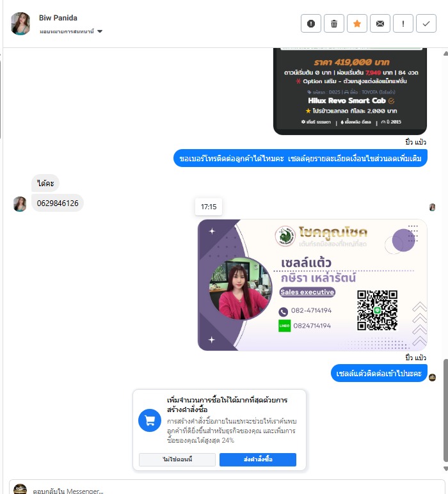Open the assign conversation dropdown arrow

point(100,31)
